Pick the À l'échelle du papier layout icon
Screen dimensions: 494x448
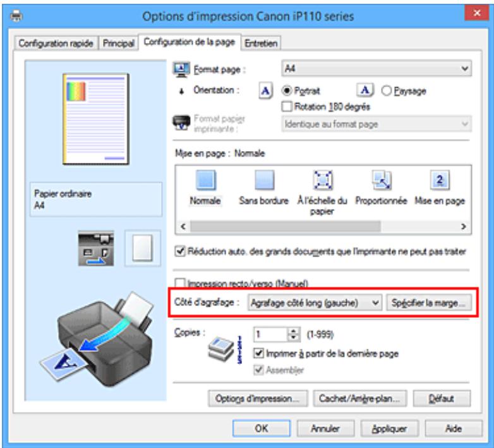point(323,180)
